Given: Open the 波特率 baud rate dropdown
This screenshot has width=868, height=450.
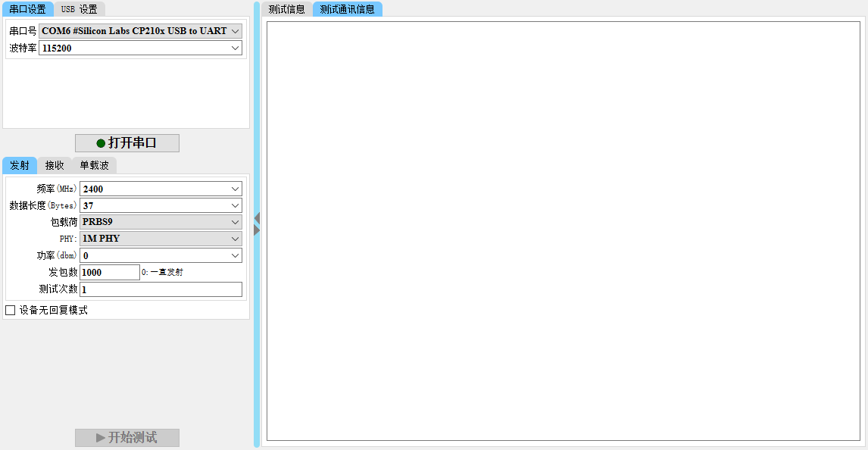Looking at the screenshot, I should pos(237,48).
